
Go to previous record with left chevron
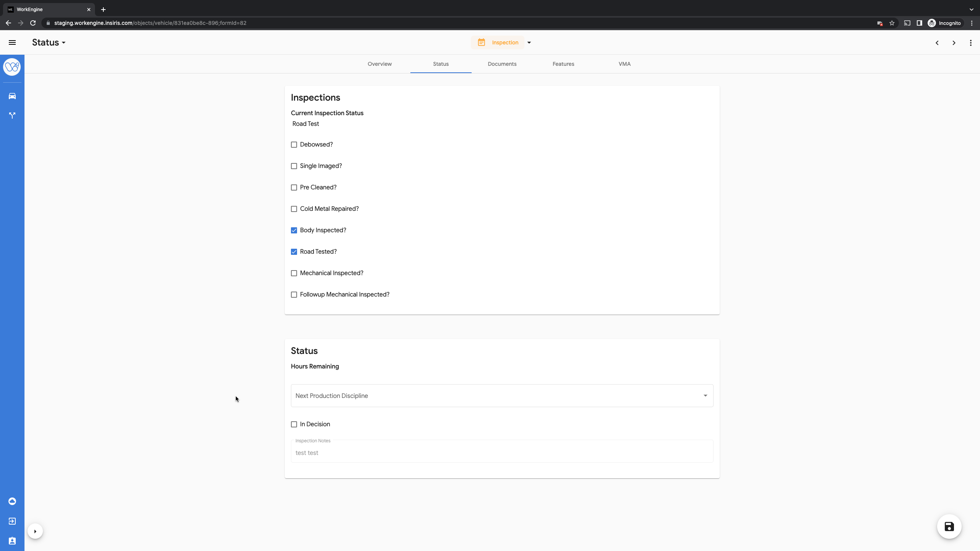(937, 43)
